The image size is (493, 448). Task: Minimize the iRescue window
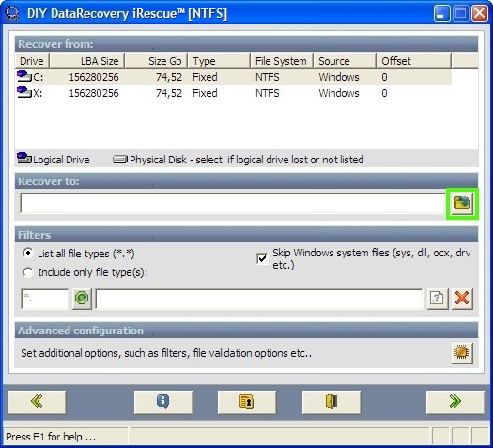point(441,13)
